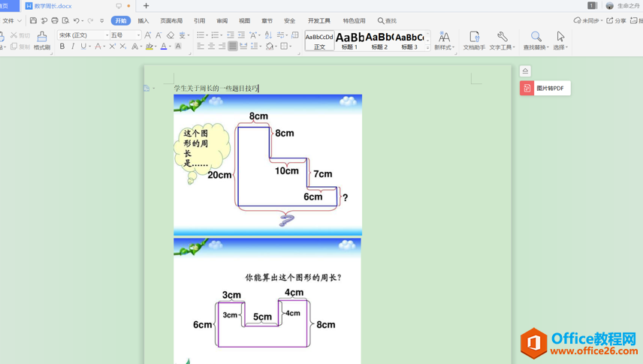Click the Find and Replace magnifier icon
The height and width of the screenshot is (364, 643).
(x=536, y=37)
